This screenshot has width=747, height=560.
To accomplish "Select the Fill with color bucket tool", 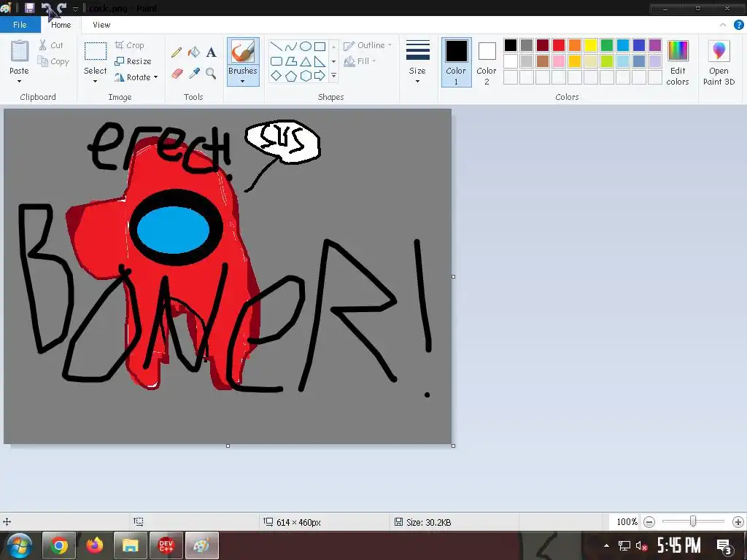I will tap(194, 52).
